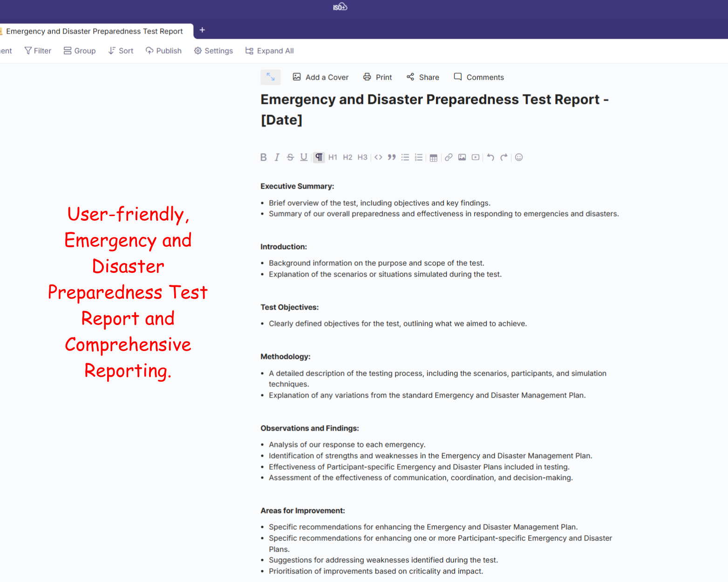
Task: Insert a table into the report
Action: (433, 157)
